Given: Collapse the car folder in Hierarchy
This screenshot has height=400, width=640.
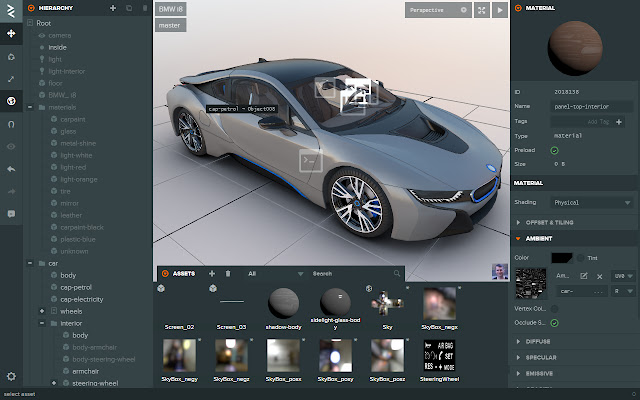Looking at the screenshot, I should (30, 263).
